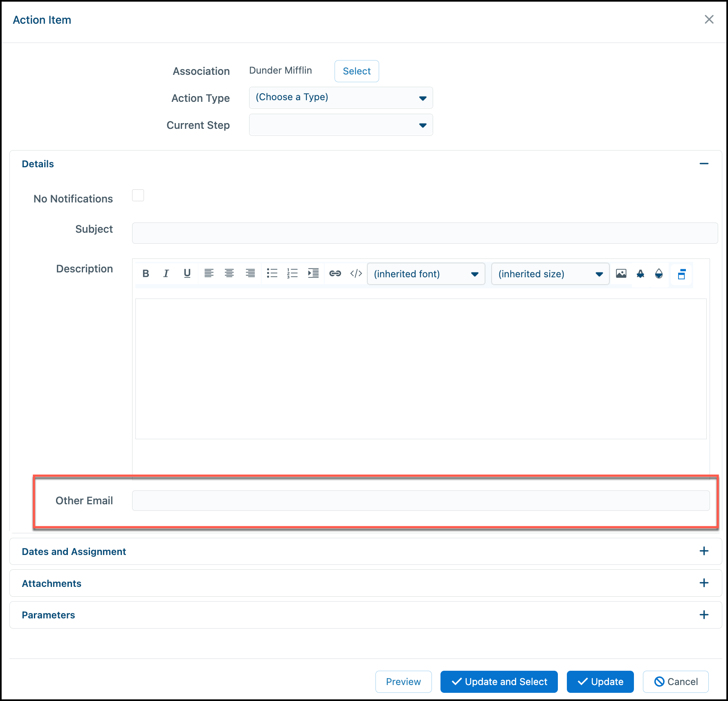Insert a hyperlink in description
Image resolution: width=728 pixels, height=701 pixels.
[x=335, y=274]
